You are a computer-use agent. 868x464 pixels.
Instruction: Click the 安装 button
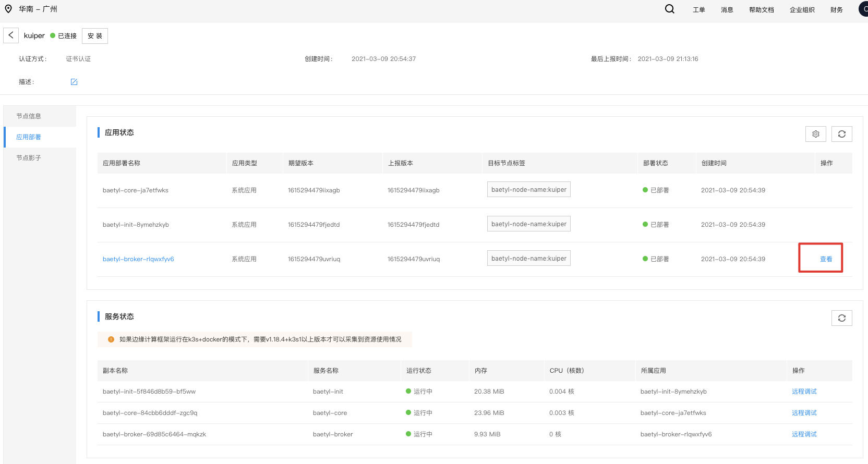click(95, 36)
